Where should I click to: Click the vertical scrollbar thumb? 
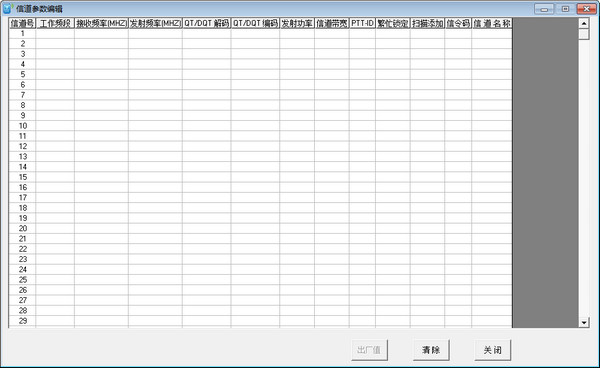point(584,34)
